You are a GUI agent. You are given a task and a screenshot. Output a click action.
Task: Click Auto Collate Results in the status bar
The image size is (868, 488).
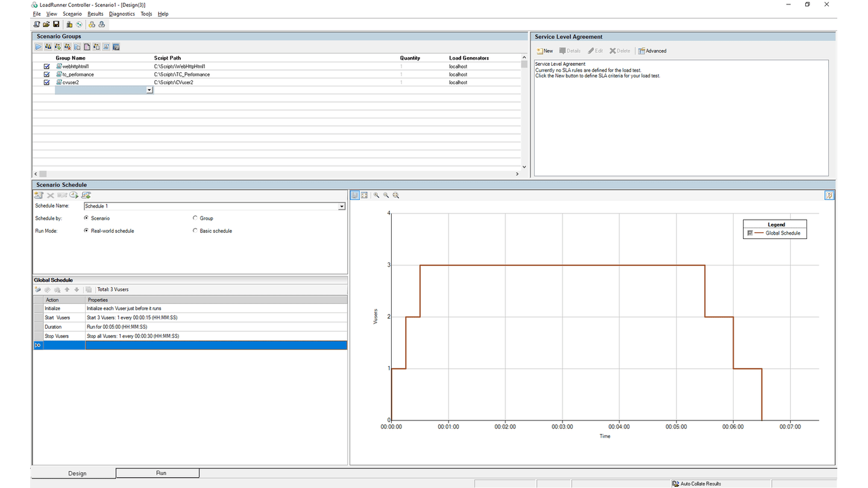tap(697, 484)
